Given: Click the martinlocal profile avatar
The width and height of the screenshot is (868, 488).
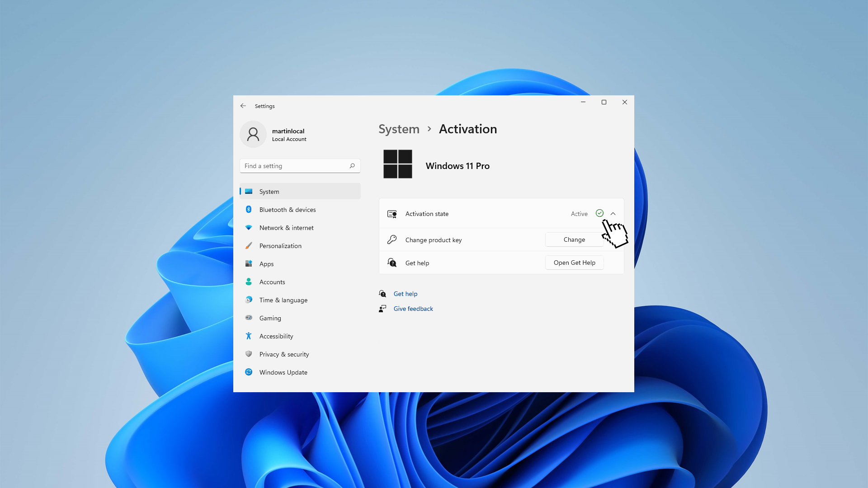Looking at the screenshot, I should (x=253, y=134).
